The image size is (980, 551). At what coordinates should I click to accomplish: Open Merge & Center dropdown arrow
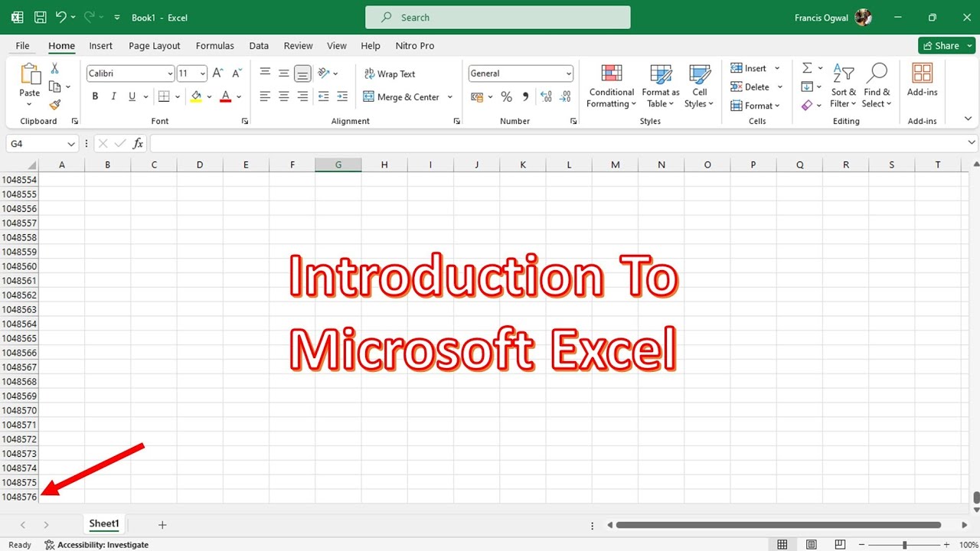450,97
